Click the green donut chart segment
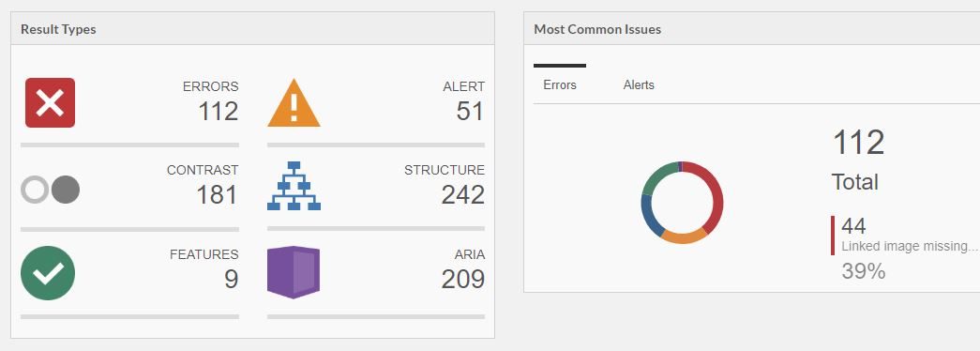980x351 pixels. [657, 175]
